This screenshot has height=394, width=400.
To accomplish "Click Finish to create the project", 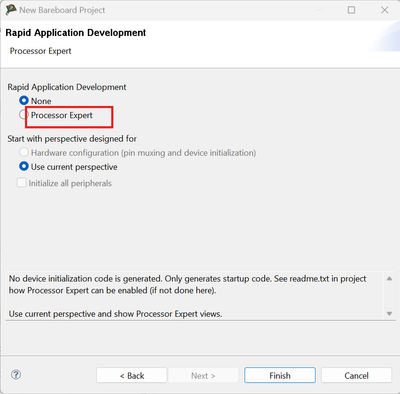I will (x=280, y=376).
